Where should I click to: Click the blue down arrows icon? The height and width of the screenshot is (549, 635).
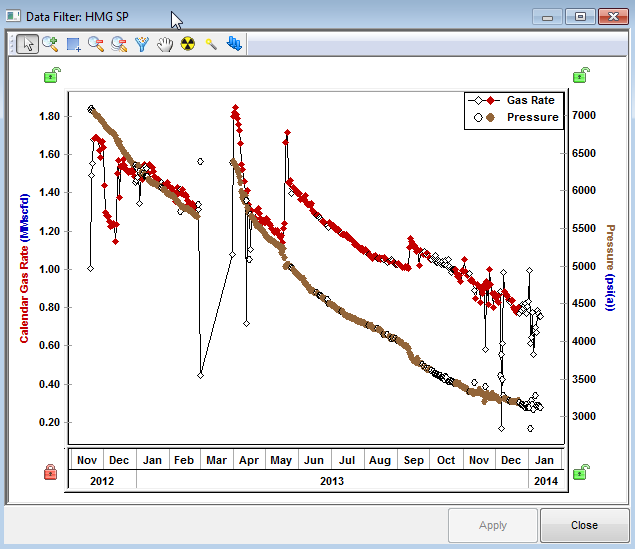(x=234, y=43)
